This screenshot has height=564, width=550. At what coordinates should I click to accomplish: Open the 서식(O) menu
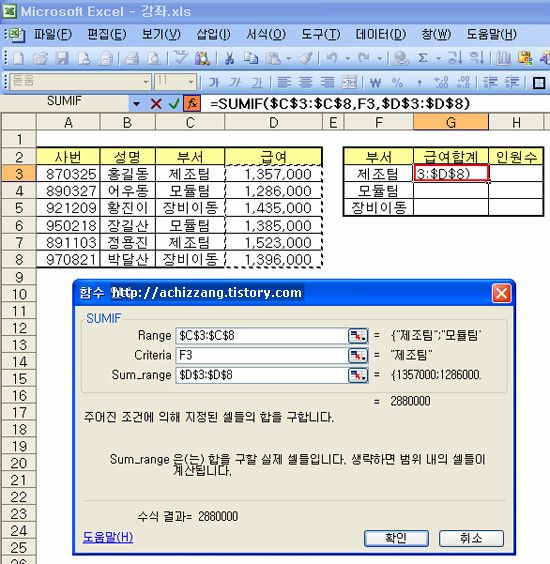(x=265, y=35)
